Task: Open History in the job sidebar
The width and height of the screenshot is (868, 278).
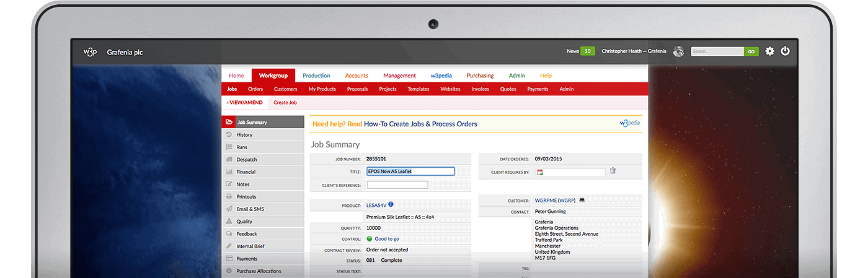Action: point(244,135)
